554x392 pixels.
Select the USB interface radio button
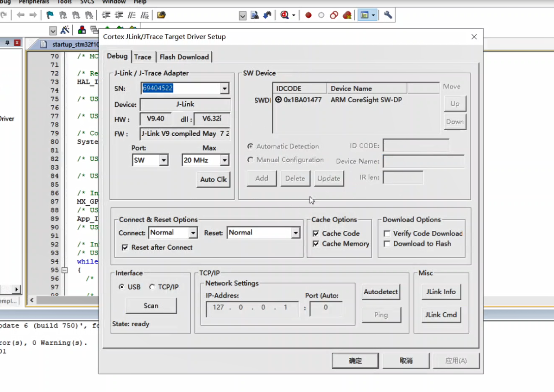pos(121,287)
